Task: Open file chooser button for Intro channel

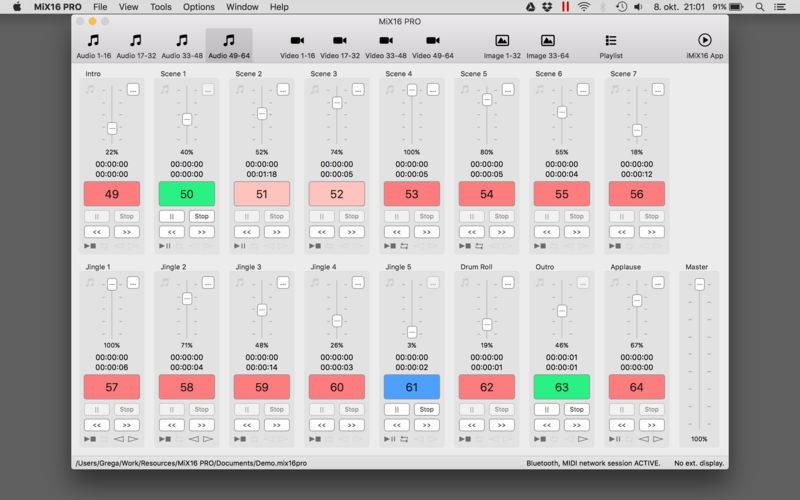Action: pos(133,89)
